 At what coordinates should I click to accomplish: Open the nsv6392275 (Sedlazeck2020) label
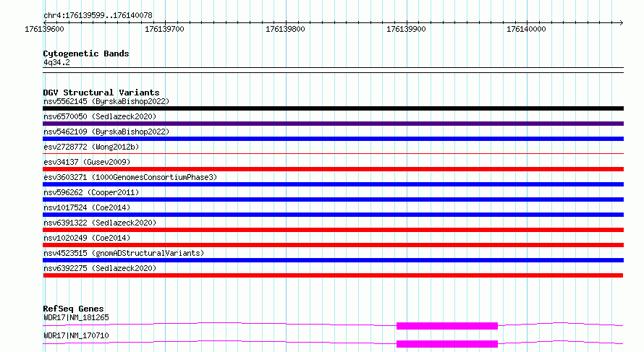[x=100, y=268]
